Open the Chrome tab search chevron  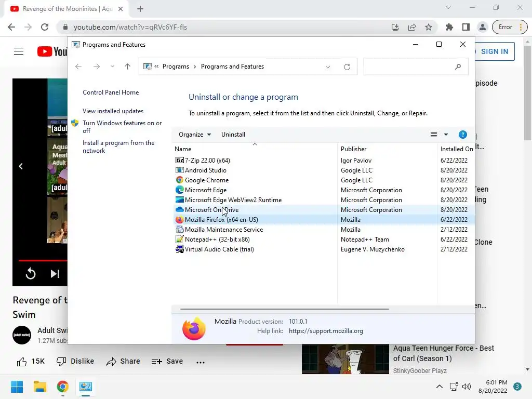pos(448,7)
